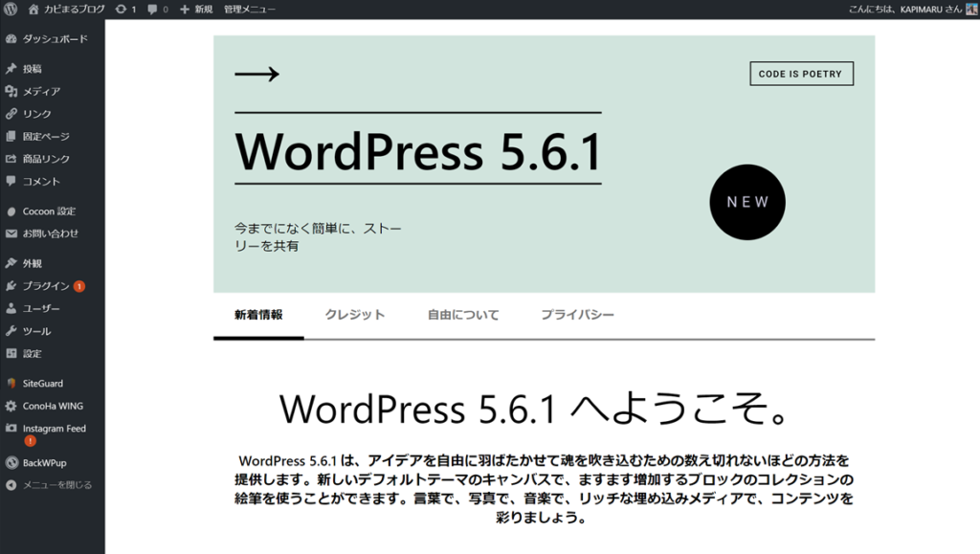The image size is (980, 554).
Task: Click the コメント speech bubble icon
Action: tap(11, 181)
